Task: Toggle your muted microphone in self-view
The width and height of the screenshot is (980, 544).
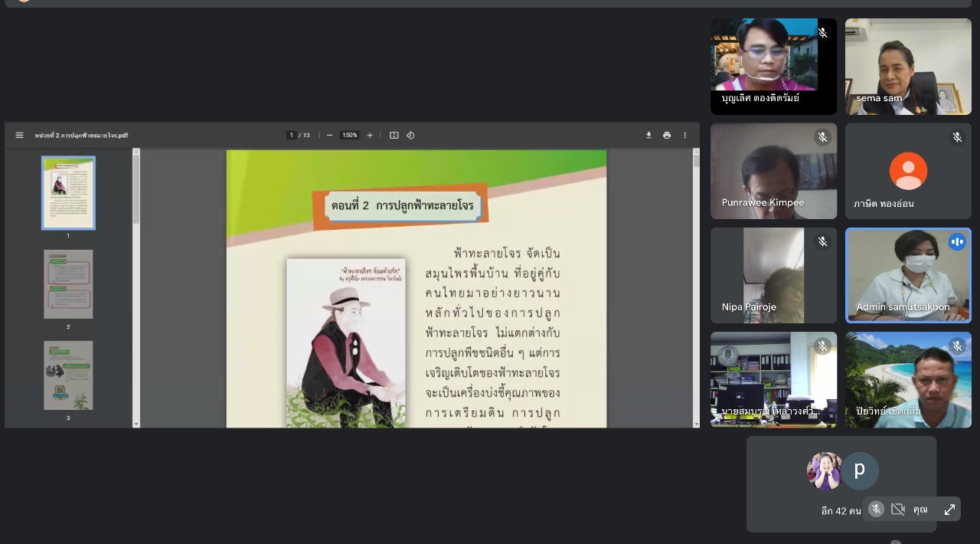Action: click(x=876, y=510)
